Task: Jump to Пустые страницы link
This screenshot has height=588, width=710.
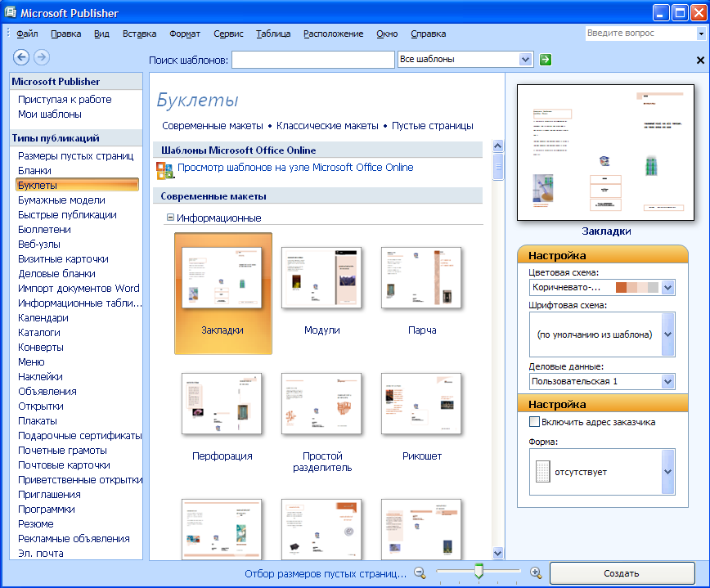Action: click(x=433, y=126)
